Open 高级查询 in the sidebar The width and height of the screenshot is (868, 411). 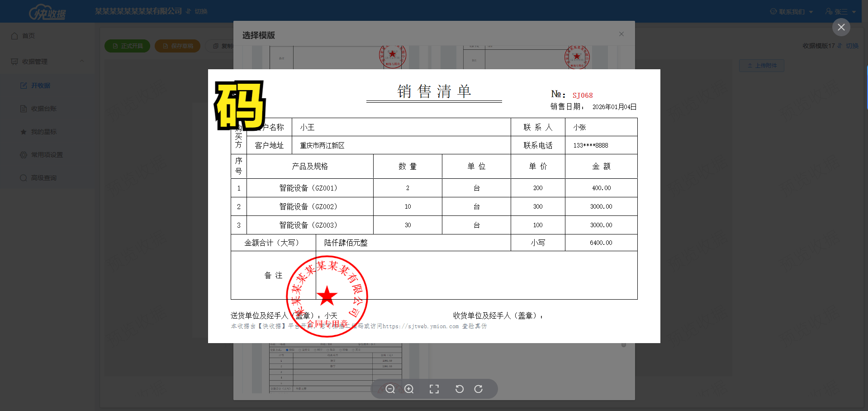click(x=43, y=178)
